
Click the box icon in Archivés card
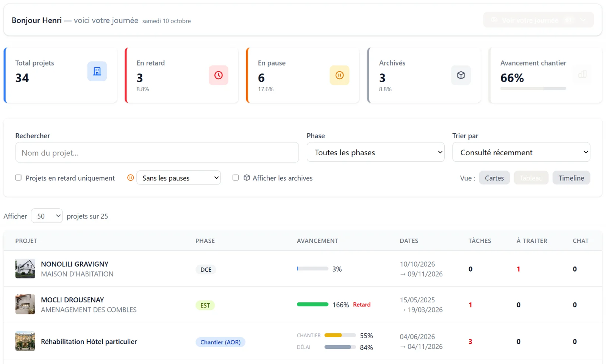(x=461, y=75)
